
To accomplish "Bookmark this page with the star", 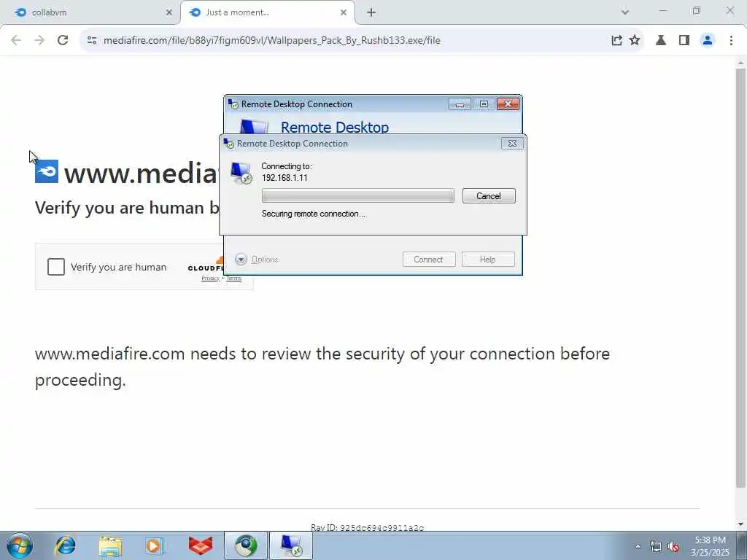I will 635,41.
